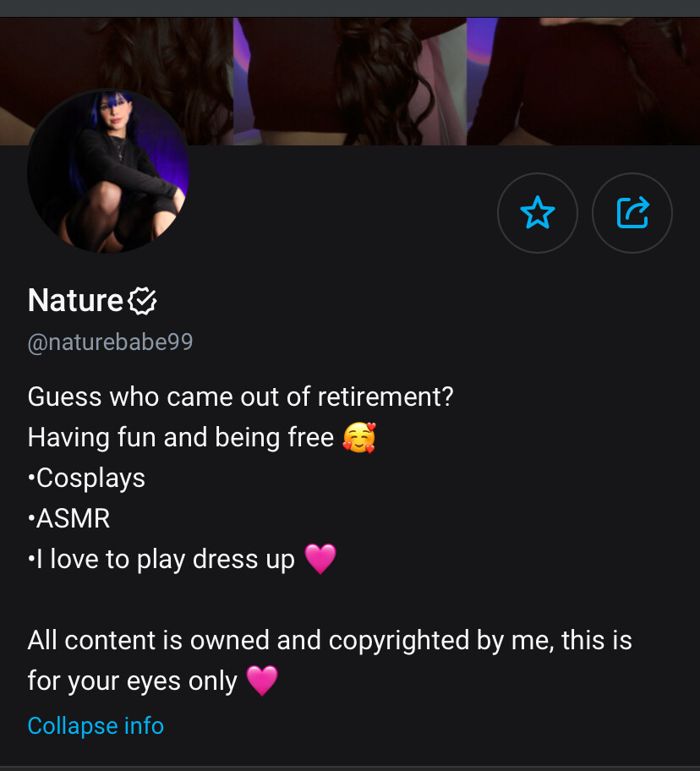Click the verified badge next to Nature
This screenshot has width=700, height=771.
click(x=142, y=300)
